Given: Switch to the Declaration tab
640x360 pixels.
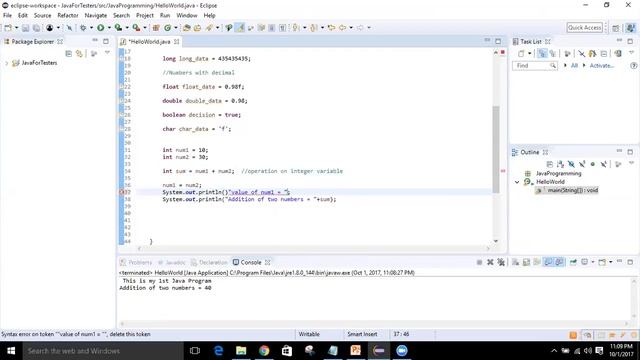Looking at the screenshot, I should click(x=209, y=262).
